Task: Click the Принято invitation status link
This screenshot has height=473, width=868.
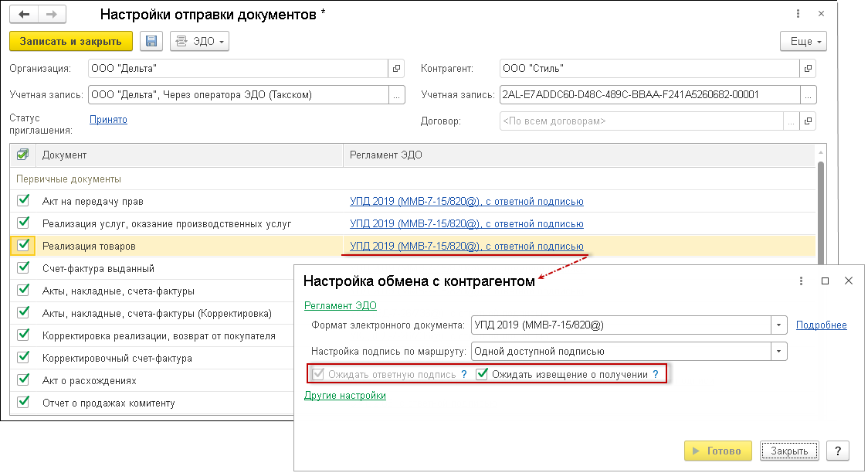Action: tap(107, 120)
